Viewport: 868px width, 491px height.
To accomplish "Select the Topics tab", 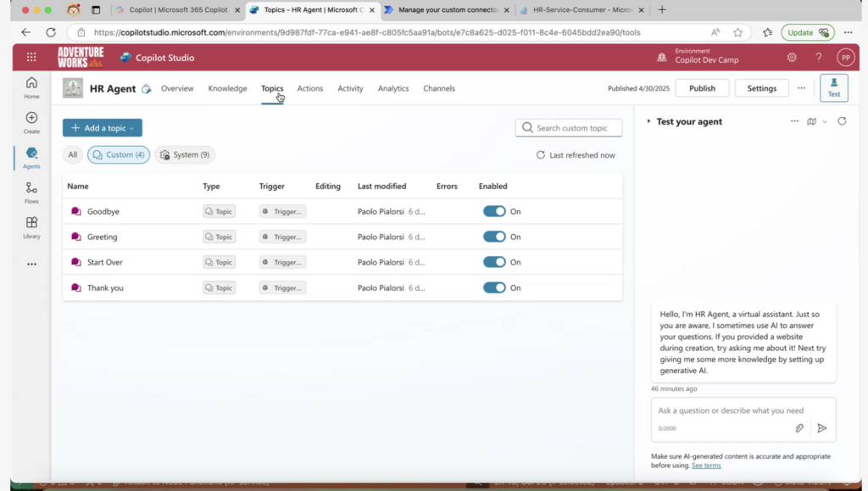I will pos(272,88).
